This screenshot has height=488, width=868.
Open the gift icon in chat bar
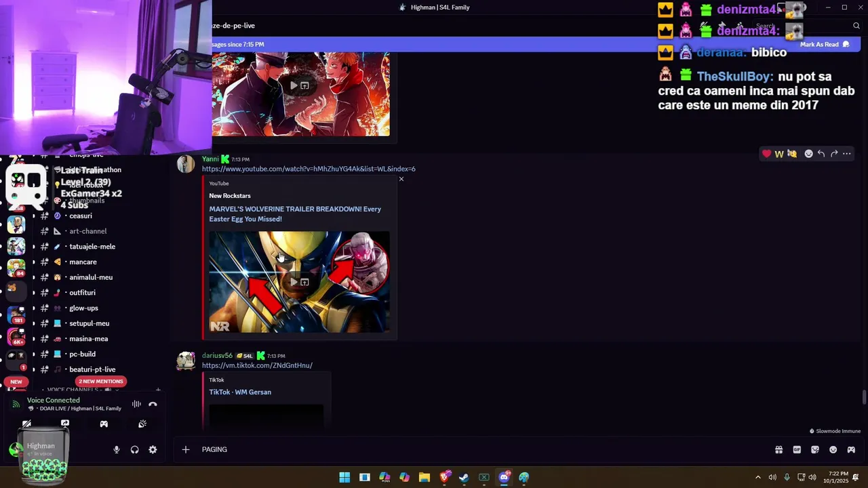click(778, 449)
